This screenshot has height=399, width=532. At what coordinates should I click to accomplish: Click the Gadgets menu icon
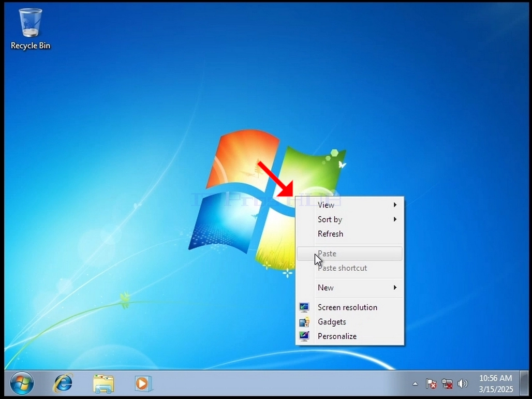coord(304,322)
